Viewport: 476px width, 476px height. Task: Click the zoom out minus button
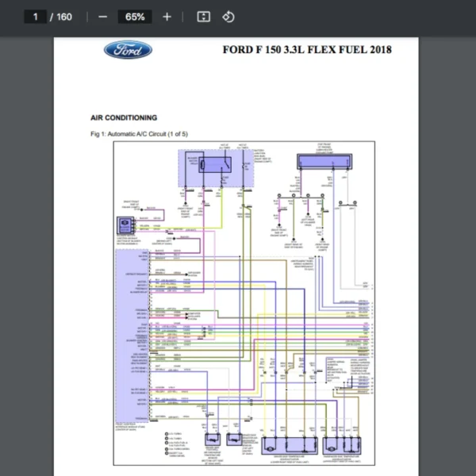point(102,17)
